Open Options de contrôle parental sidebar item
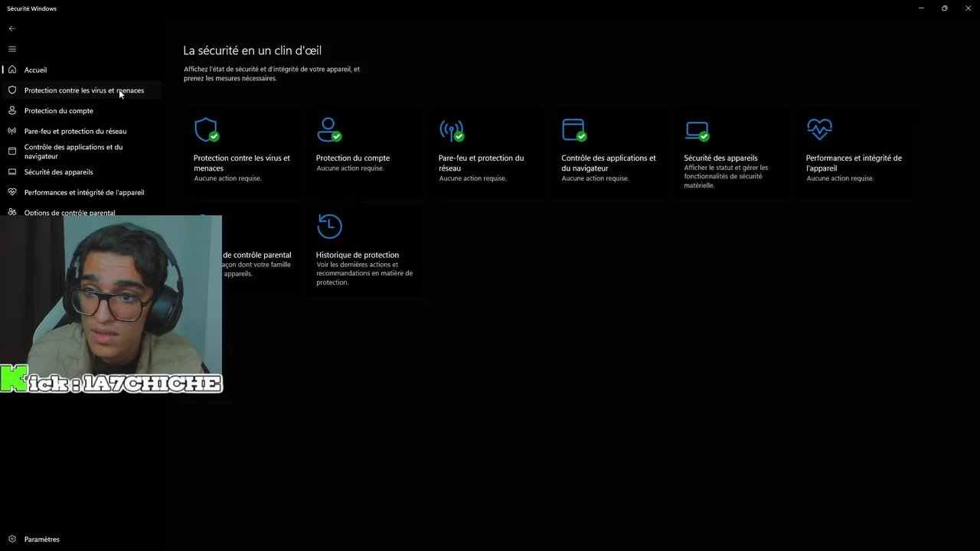 80,212
